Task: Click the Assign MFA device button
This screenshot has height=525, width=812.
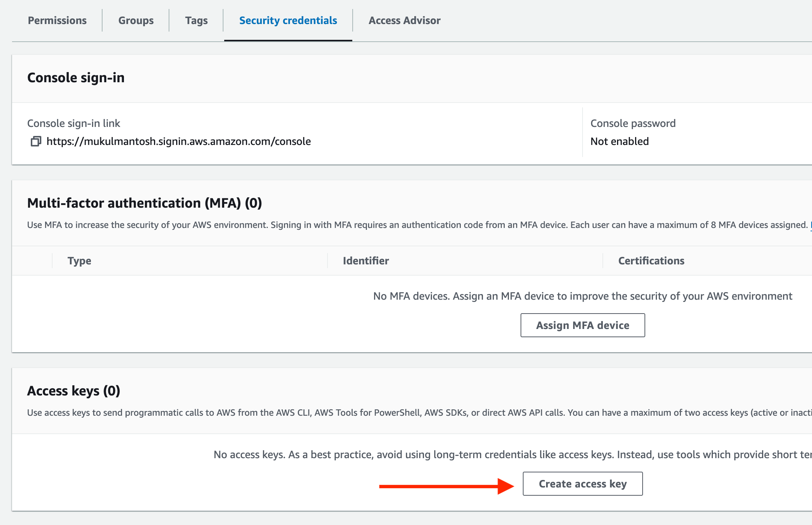Action: [582, 325]
